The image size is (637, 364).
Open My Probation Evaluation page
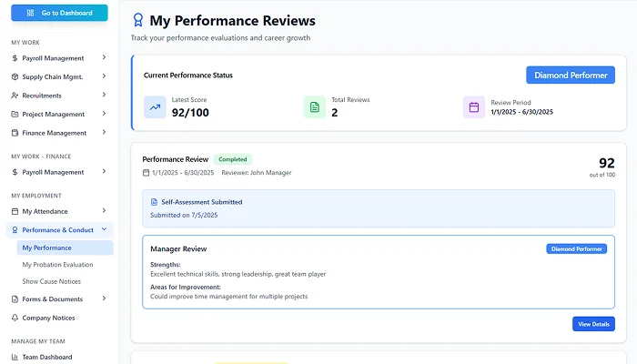click(57, 265)
